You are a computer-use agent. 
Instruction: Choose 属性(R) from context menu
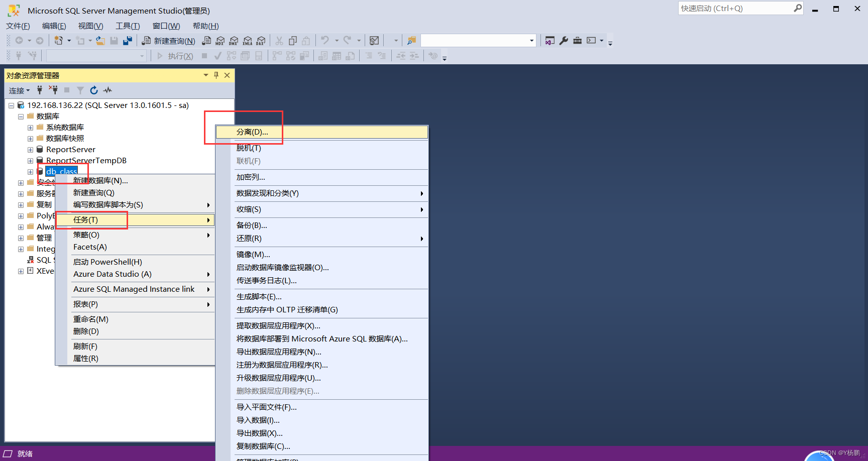[x=135, y=359]
